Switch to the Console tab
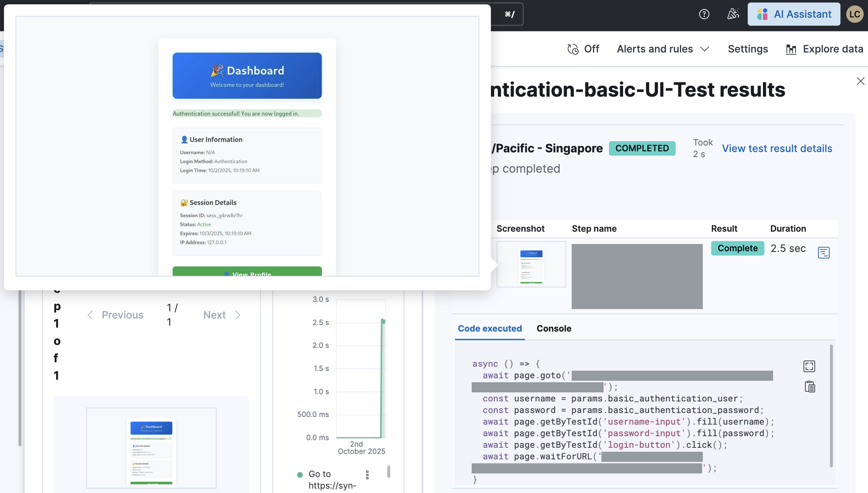The height and width of the screenshot is (493, 868). click(x=554, y=328)
